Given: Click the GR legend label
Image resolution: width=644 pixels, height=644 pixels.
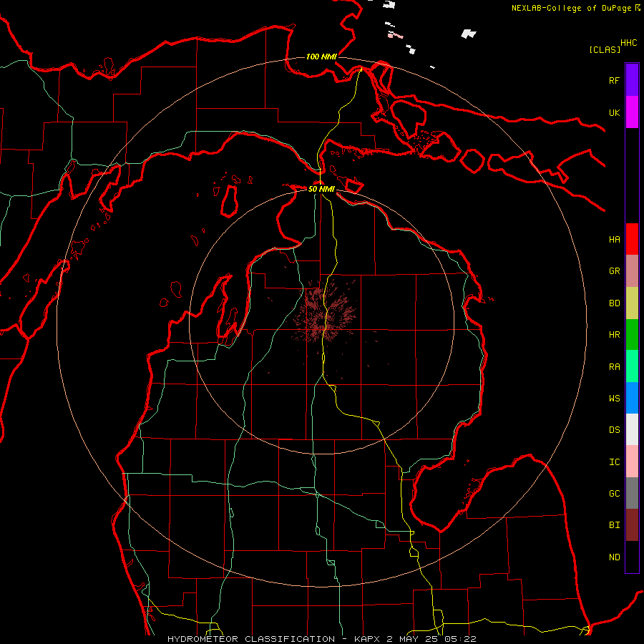Looking at the screenshot, I should 614,271.
